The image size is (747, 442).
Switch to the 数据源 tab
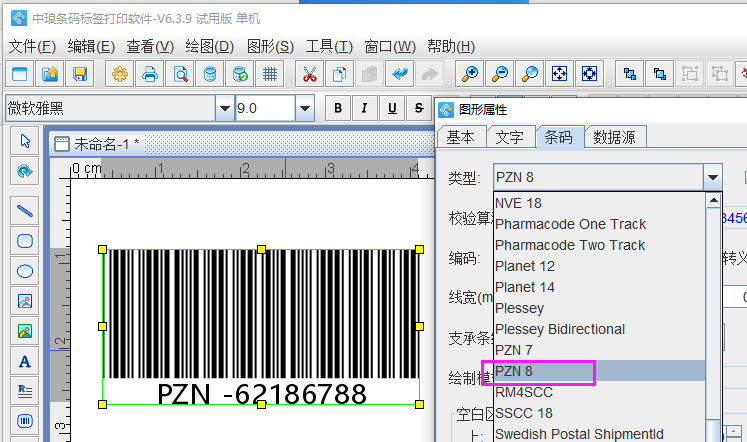tap(615, 137)
